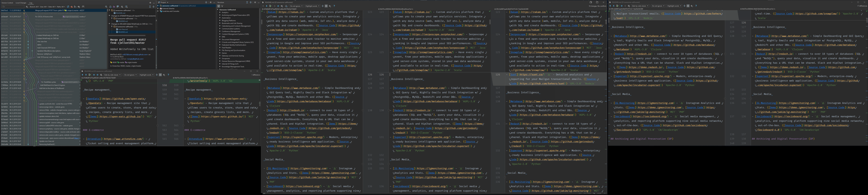The height and width of the screenshot is (195, 868).
Task: Go to next difference in 17-differences window
Action: pyautogui.click(x=614, y=6)
